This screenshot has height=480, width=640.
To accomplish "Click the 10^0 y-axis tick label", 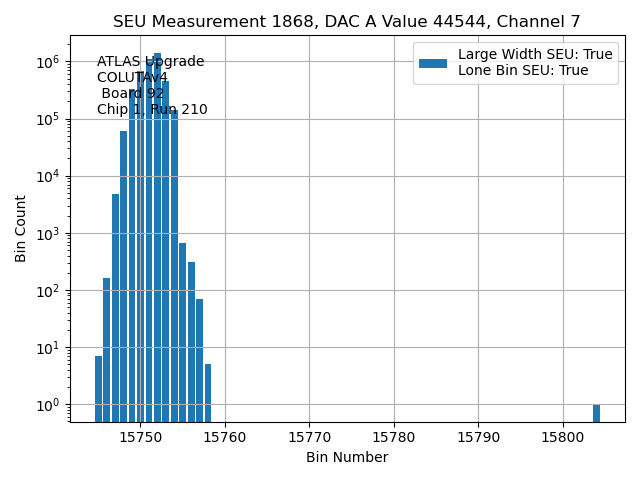I will click(48, 405).
